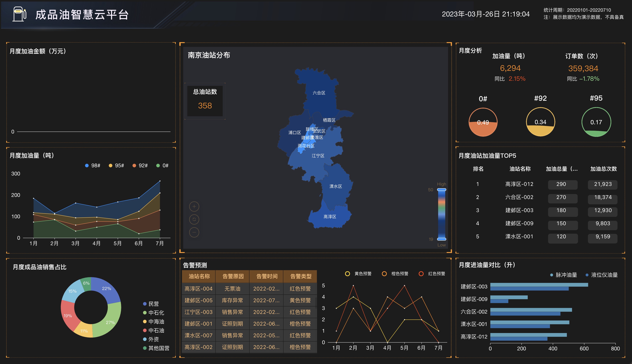This screenshot has width=632, height=364.
Task: Select alert row 建邺区-005
Action: click(249, 300)
